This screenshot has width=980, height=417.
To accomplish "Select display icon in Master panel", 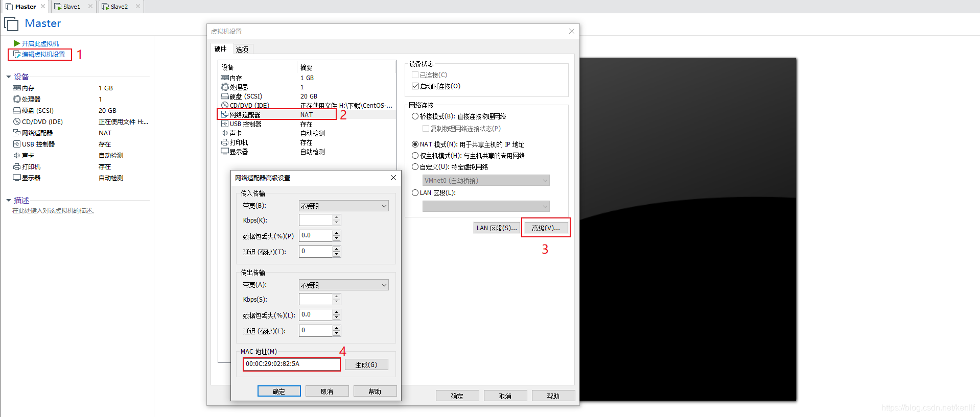I will (x=17, y=178).
